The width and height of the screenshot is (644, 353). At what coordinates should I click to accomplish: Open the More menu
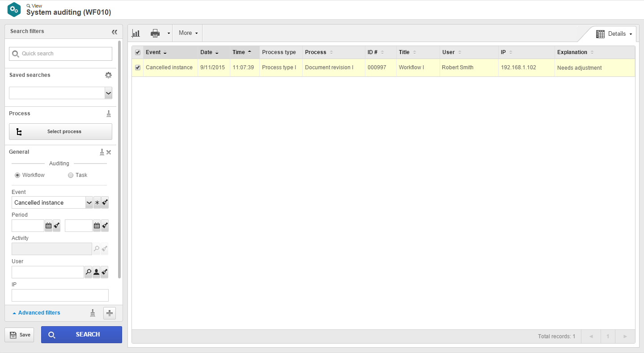pos(188,33)
